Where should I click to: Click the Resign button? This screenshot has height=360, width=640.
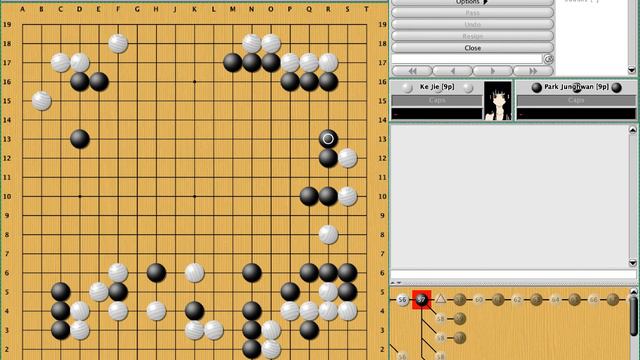point(472,36)
